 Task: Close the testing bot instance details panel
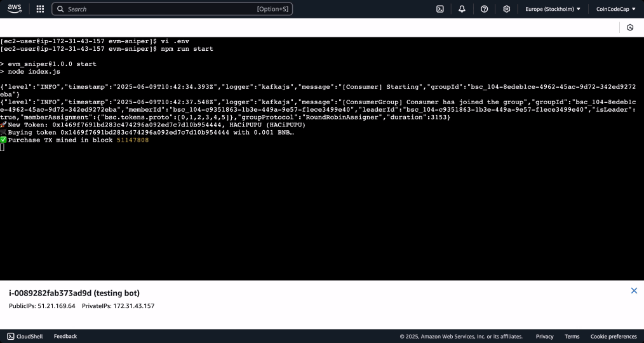633,290
